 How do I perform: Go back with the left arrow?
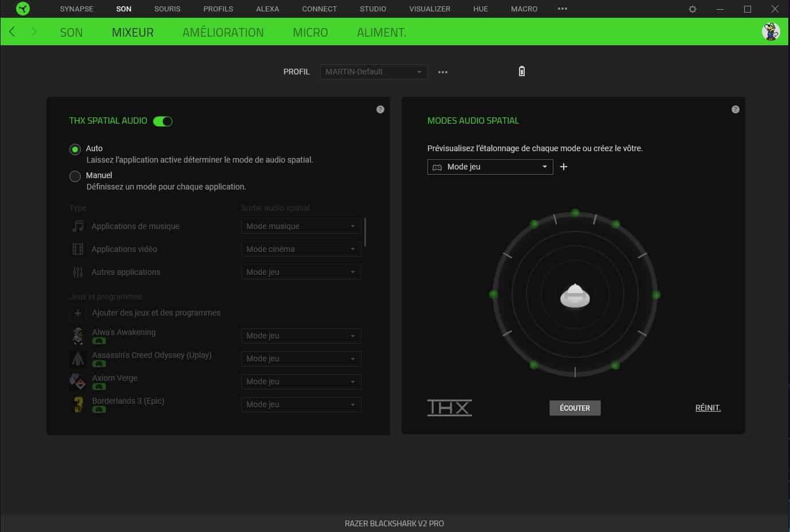click(12, 31)
